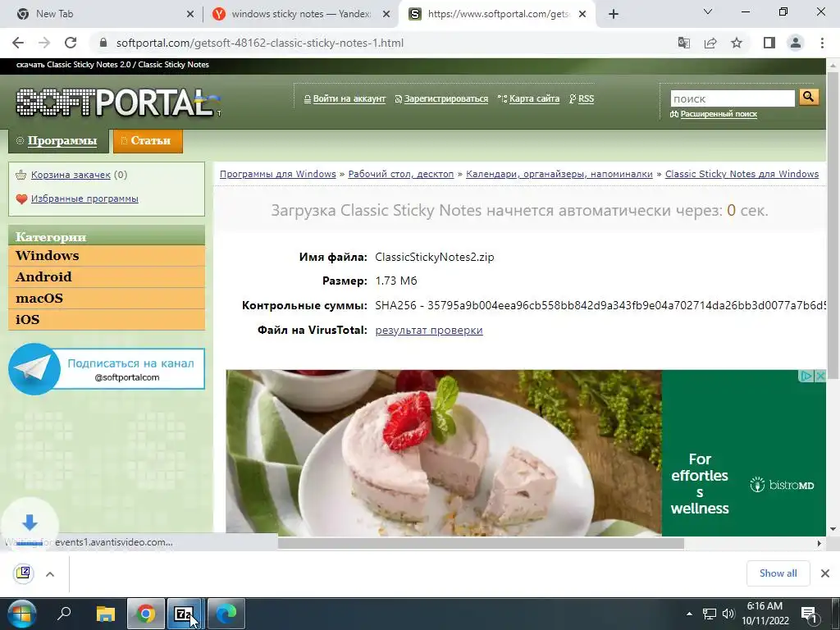Open taskbar search magnifier

click(x=64, y=614)
